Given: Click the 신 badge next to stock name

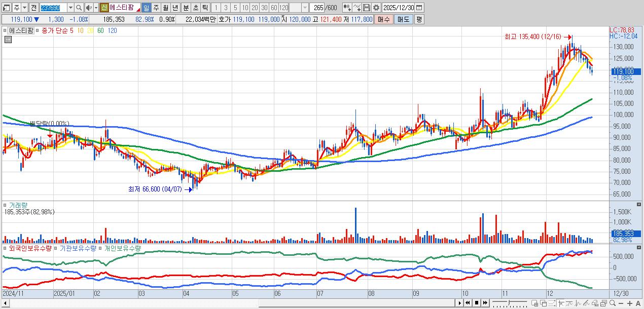Looking at the screenshot, I should 104,8.
